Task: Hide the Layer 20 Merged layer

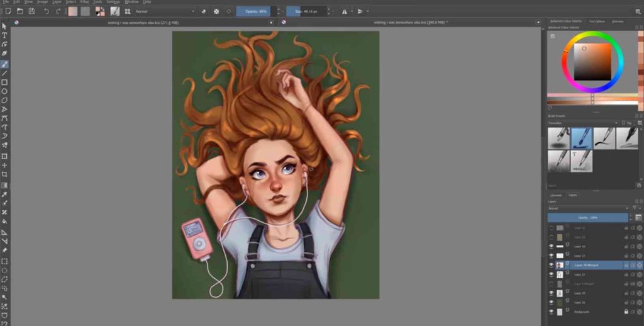Action: (551, 265)
